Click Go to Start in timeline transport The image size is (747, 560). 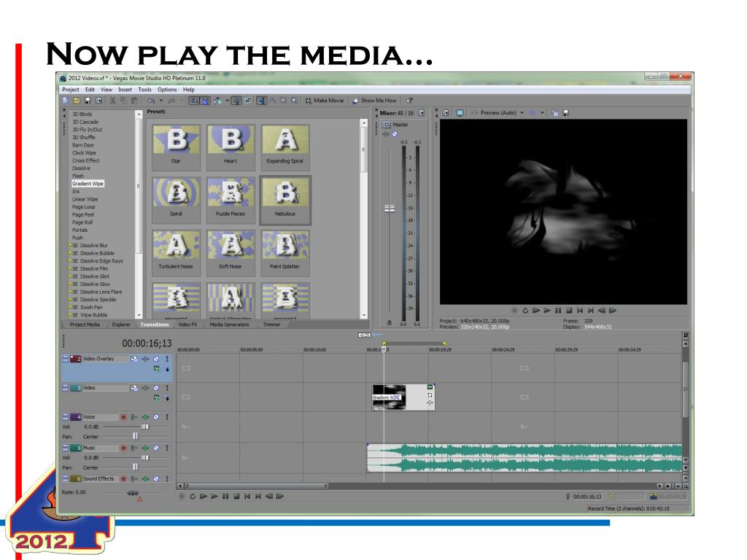tap(247, 496)
